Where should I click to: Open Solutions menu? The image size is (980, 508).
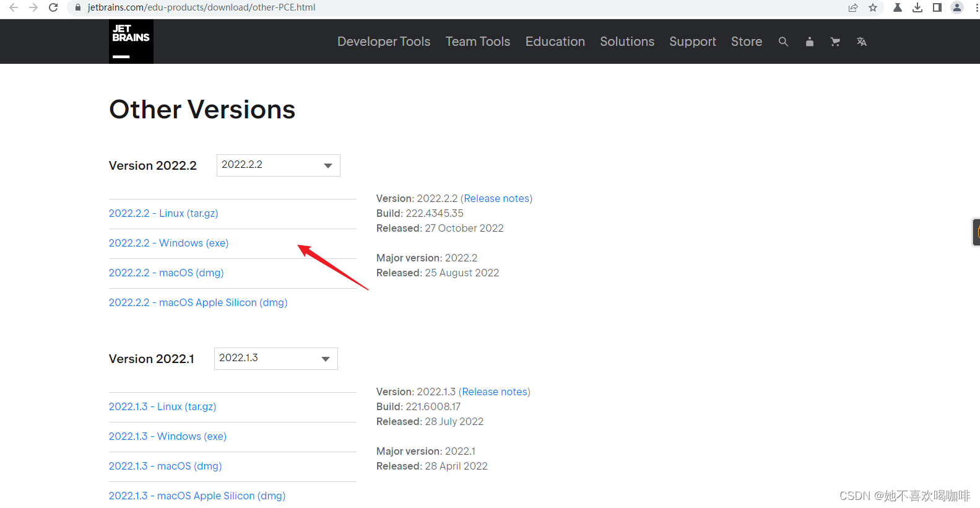tap(627, 42)
